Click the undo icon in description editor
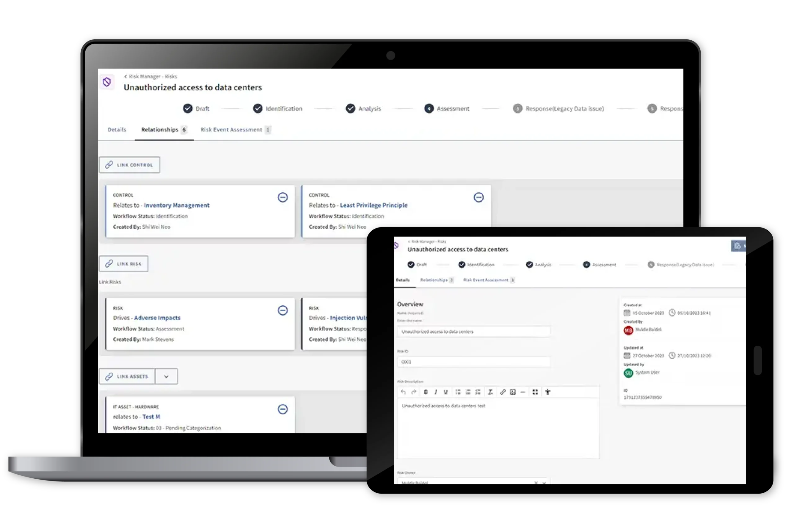794x532 pixels. [x=403, y=392]
